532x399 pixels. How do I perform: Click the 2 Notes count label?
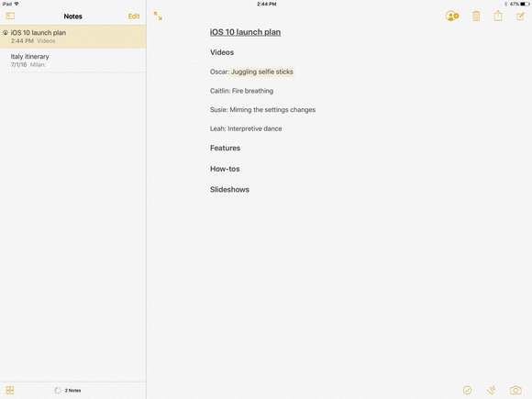[73, 391]
